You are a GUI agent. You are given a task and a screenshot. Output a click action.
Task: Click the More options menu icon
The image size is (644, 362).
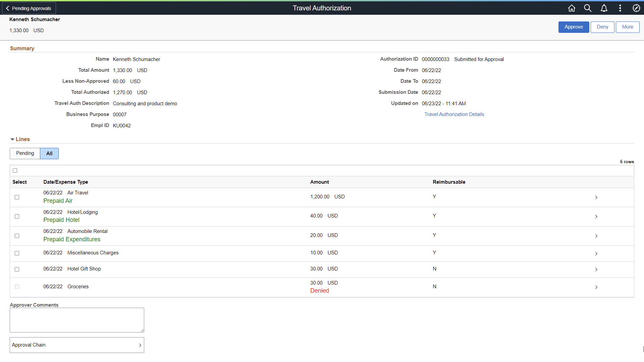(x=620, y=8)
